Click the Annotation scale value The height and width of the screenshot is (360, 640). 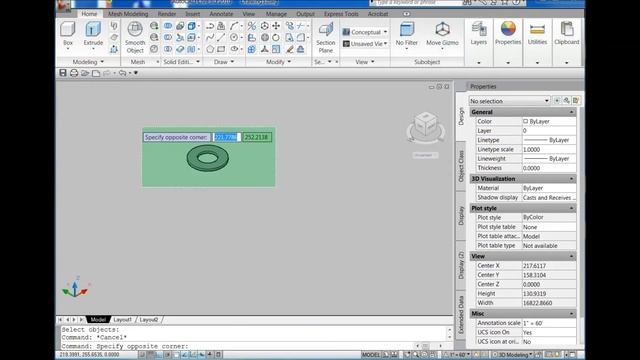(x=549, y=323)
